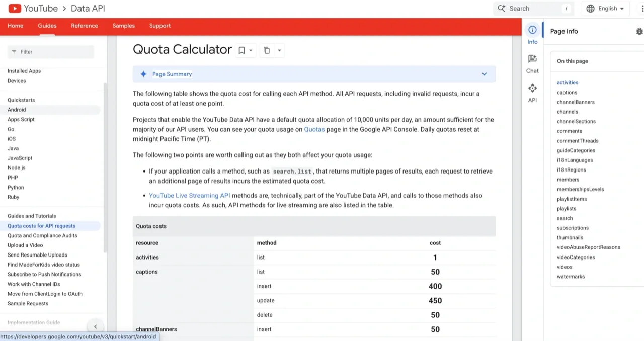Image resolution: width=644 pixels, height=341 pixels.
Task: Click the Filter input in sidebar
Action: click(51, 52)
